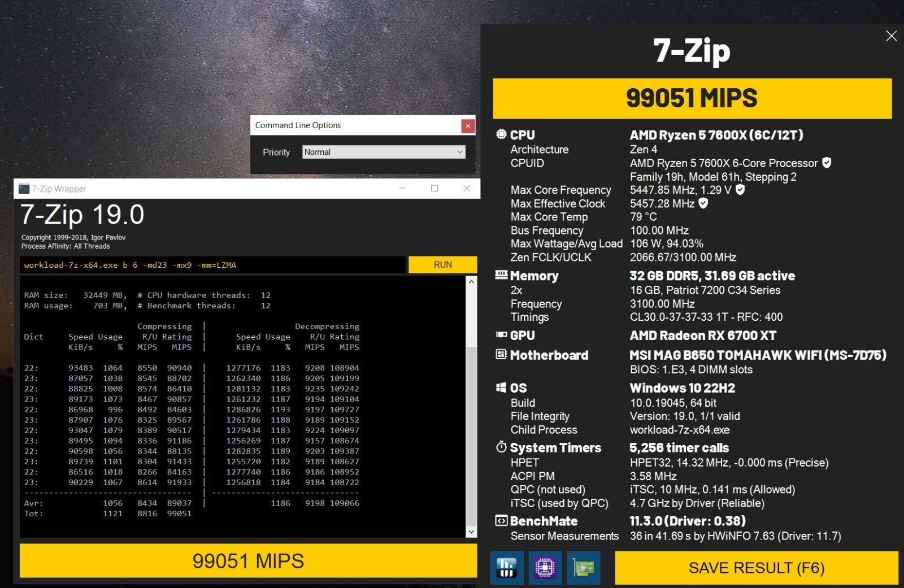Click 'Family 19h, Model 61h, Stepping 2' text
The image size is (904, 588).
[713, 177]
